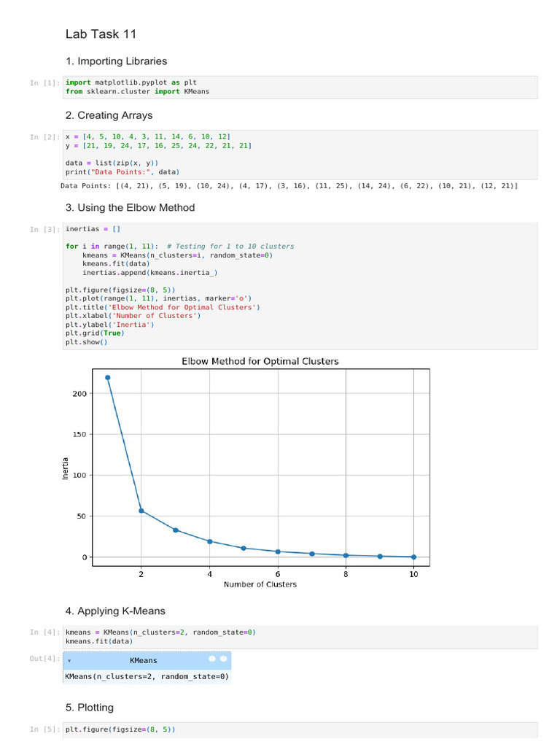Click the Elbow Method for Optimal Clusters title
560x747 pixels.
260,361
